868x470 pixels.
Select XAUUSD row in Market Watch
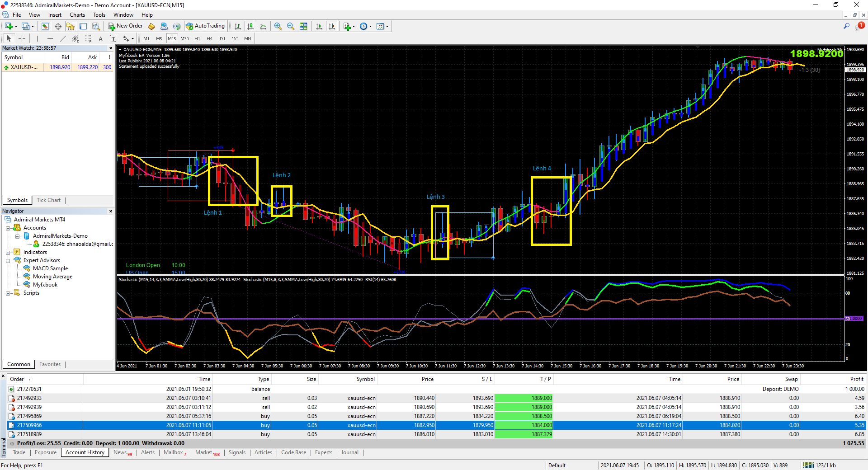[57, 67]
